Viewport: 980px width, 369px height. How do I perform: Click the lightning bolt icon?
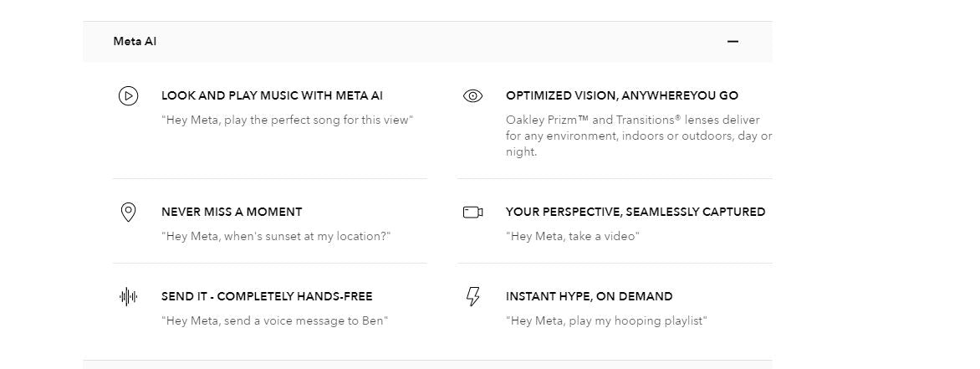point(472,296)
